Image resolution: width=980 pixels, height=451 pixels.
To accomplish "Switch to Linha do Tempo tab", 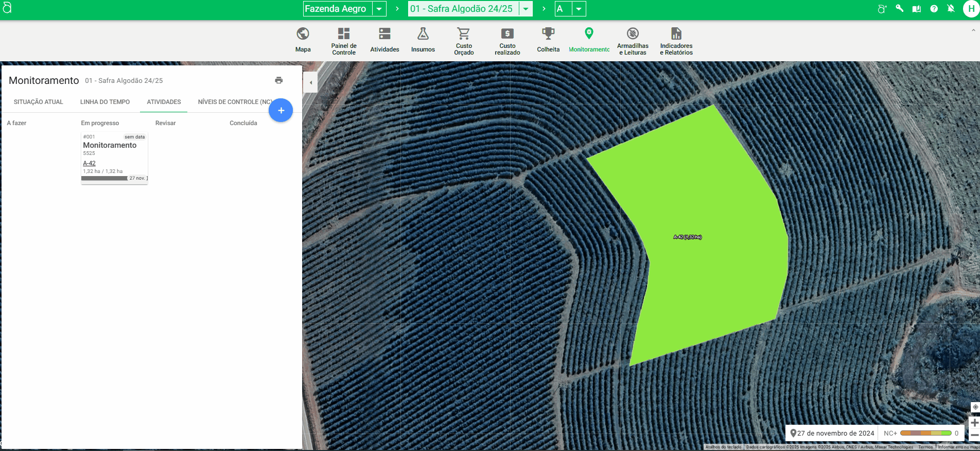I will [104, 102].
